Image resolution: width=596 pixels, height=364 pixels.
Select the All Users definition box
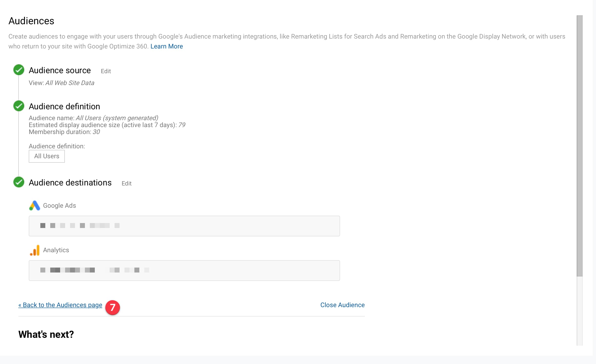pyautogui.click(x=47, y=156)
